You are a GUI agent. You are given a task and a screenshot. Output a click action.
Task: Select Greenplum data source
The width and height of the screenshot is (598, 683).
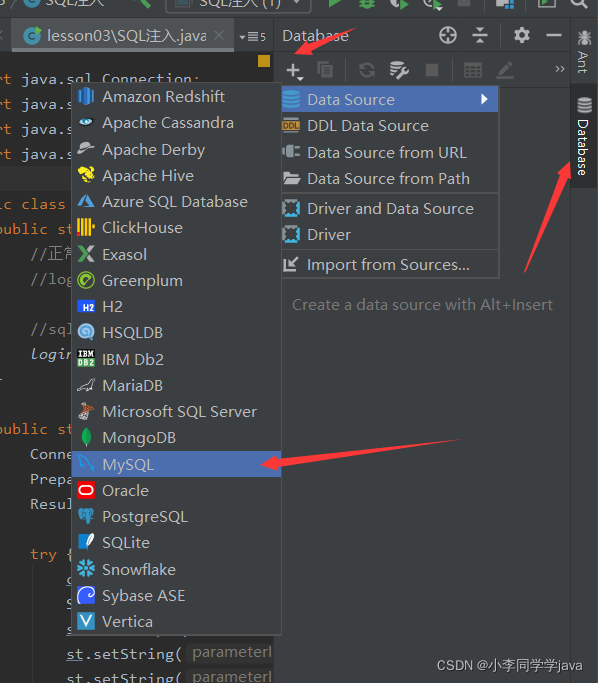point(176,281)
